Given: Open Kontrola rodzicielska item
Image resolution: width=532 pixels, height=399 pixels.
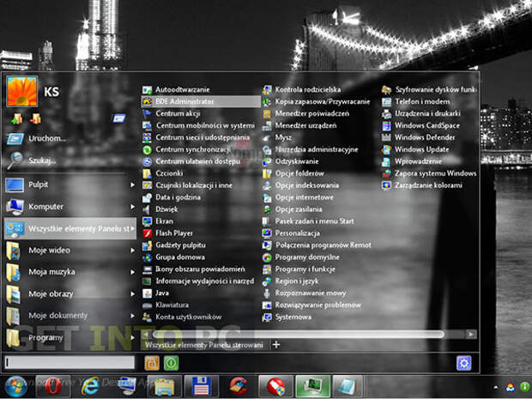Looking at the screenshot, I should pyautogui.click(x=302, y=89).
